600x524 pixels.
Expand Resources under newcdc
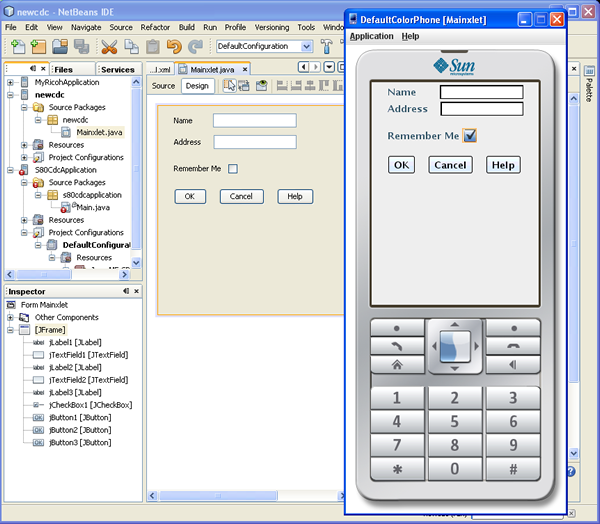24,145
